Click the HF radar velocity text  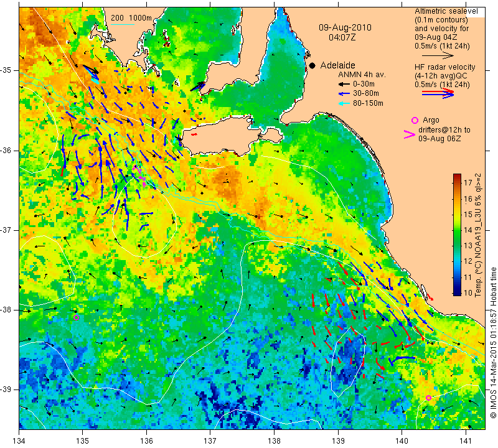tap(444, 67)
